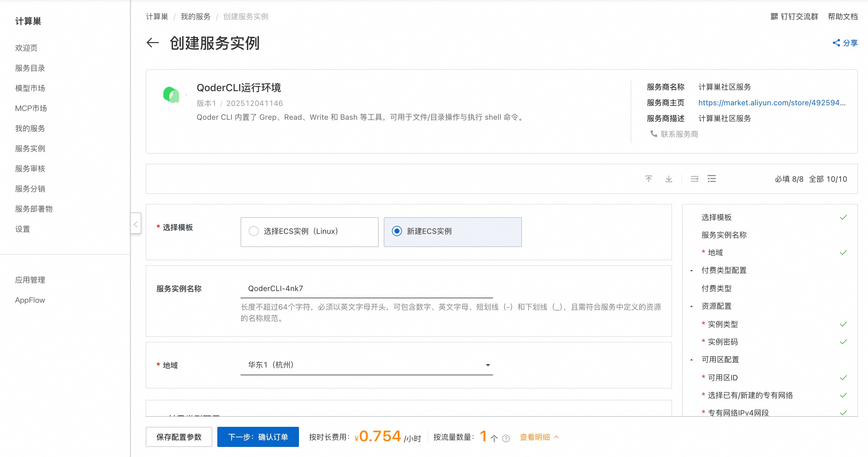Viewport: 868px width, 457px height.
Task: Click the back arrow beside 创建服务实例
Action: (153, 43)
